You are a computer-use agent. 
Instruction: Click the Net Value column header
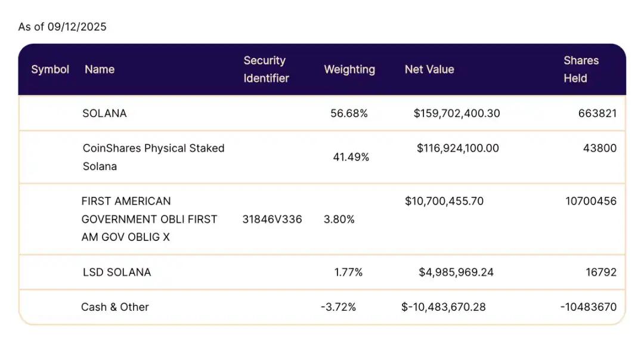coord(429,69)
